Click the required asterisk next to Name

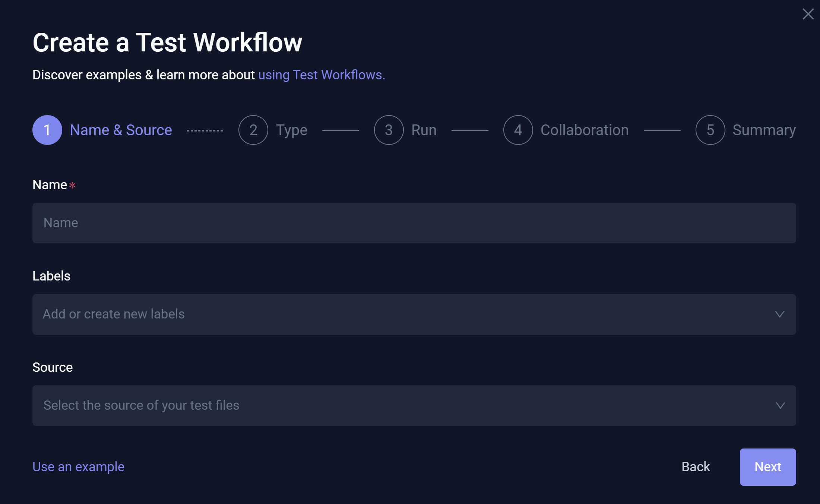pyautogui.click(x=73, y=185)
